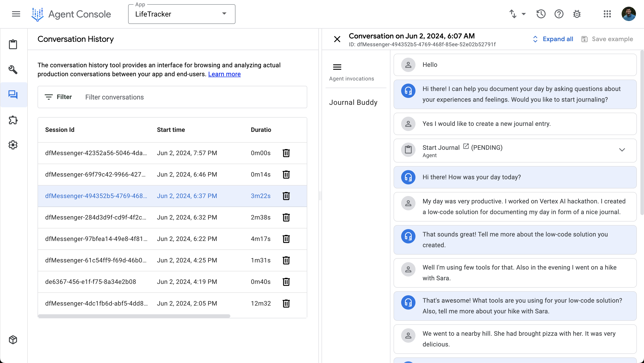Open the puzzle piece integrations sidebar icon

(13, 120)
